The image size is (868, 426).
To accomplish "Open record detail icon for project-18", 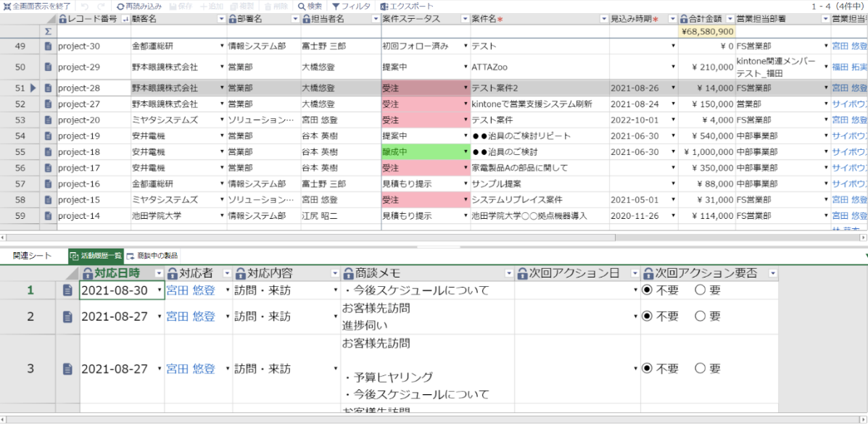I will (x=48, y=151).
